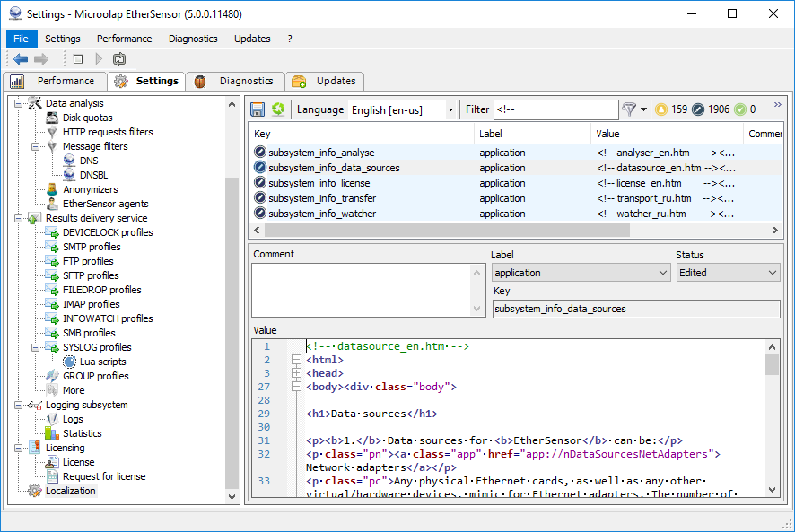Select INFOWATCH profiles in the tree
The image size is (795, 532).
108,318
